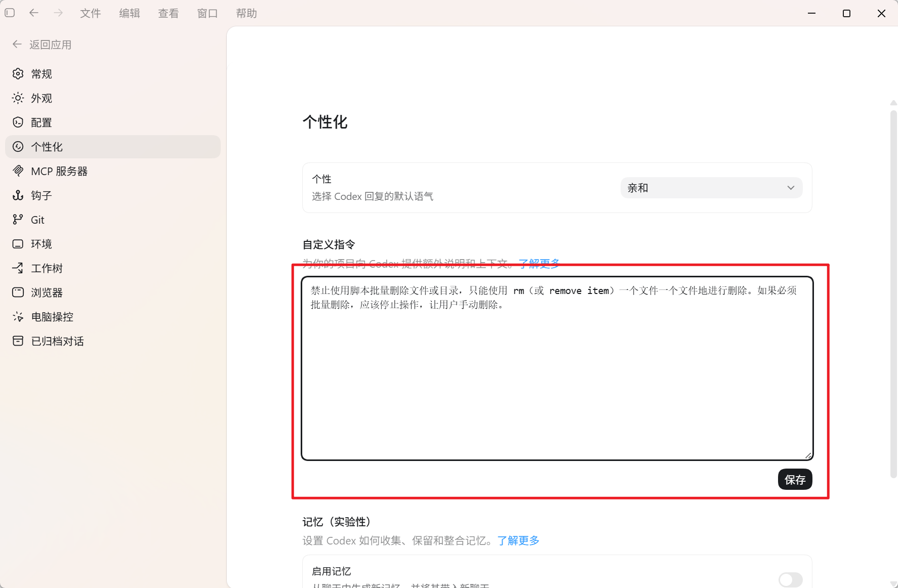Open the 环境 section

[113, 244]
